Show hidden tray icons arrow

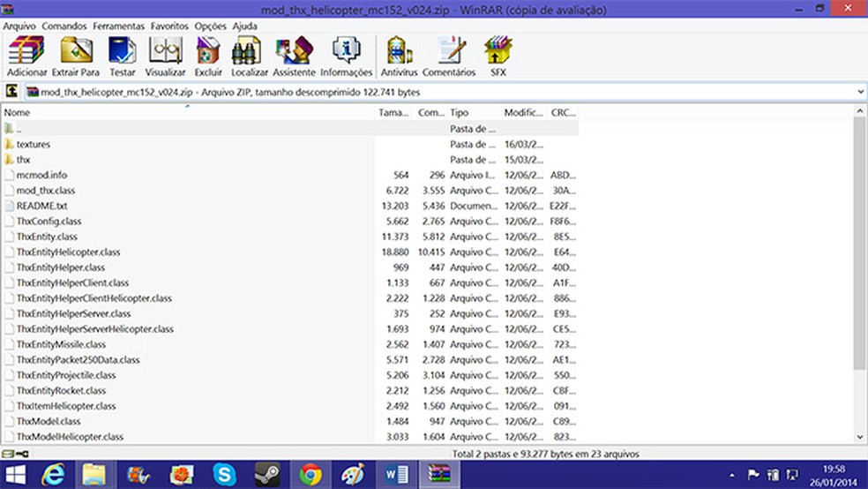pyautogui.click(x=732, y=475)
